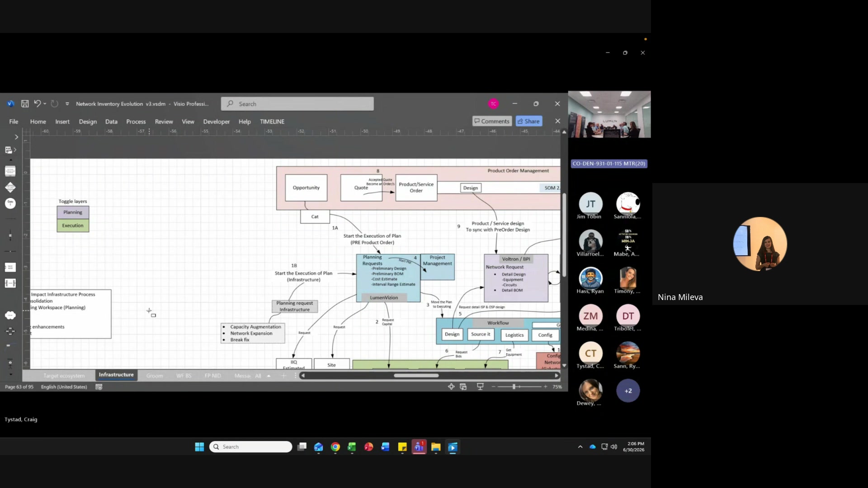Expand the stencil list icon with arrow
868x488 pixels.
pyautogui.click(x=10, y=150)
